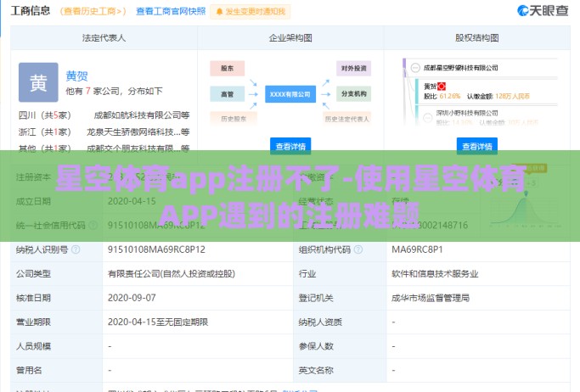Collapse the 成都星空野望科技有限公司 node

pyautogui.click(x=416, y=68)
